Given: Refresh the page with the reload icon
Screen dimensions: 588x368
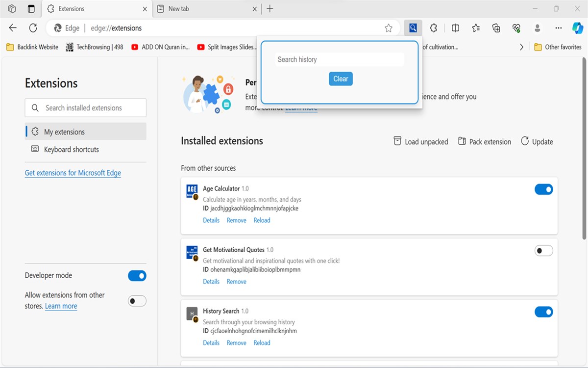Looking at the screenshot, I should point(33,28).
